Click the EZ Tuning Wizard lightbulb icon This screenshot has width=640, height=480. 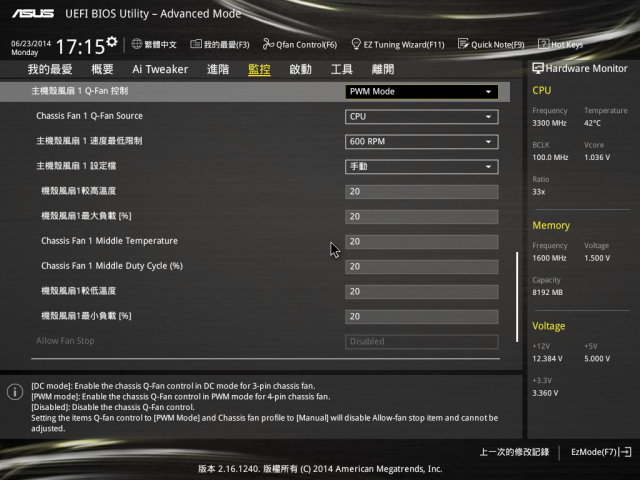click(x=356, y=44)
